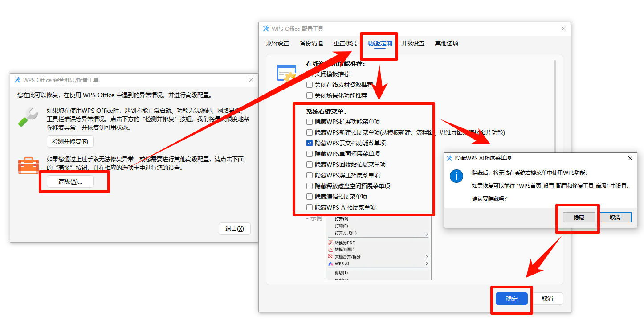Viewport: 644px width, 333px height.
Task: Check 隐藏WPS新建拓展菜单项 option
Action: tap(310, 132)
